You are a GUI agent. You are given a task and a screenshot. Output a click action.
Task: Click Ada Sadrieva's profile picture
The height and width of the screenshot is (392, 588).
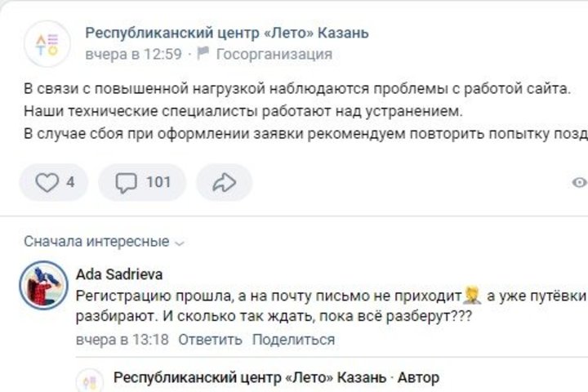coord(42,285)
